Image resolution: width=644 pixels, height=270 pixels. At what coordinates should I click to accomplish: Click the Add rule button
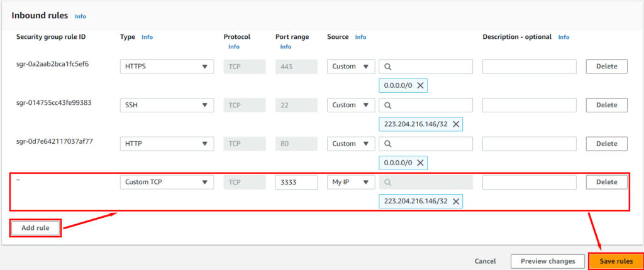click(x=35, y=228)
